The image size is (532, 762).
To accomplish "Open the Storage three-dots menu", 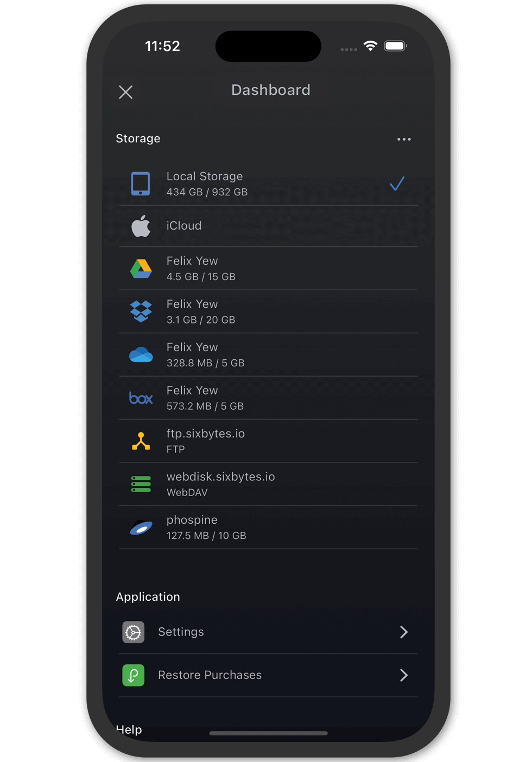I will coord(404,139).
